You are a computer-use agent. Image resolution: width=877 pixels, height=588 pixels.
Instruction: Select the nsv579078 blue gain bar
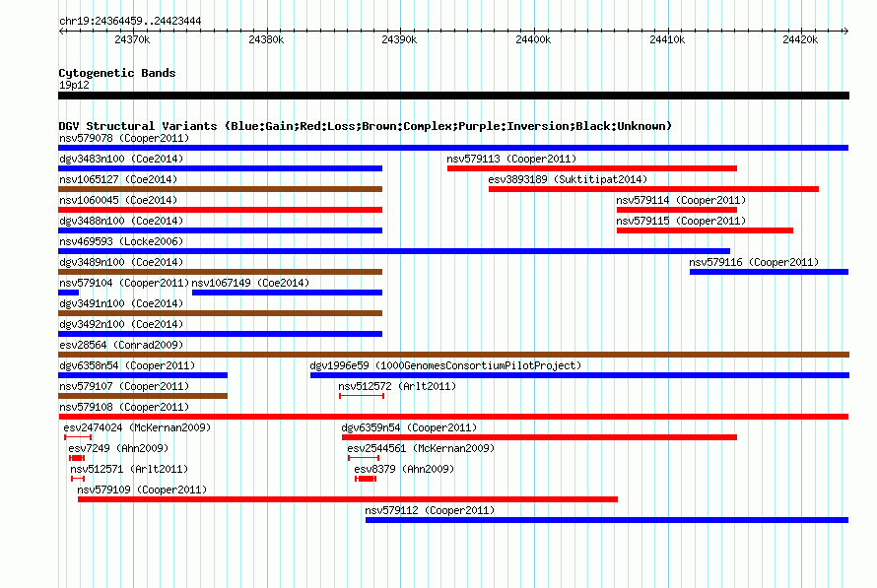[453, 148]
